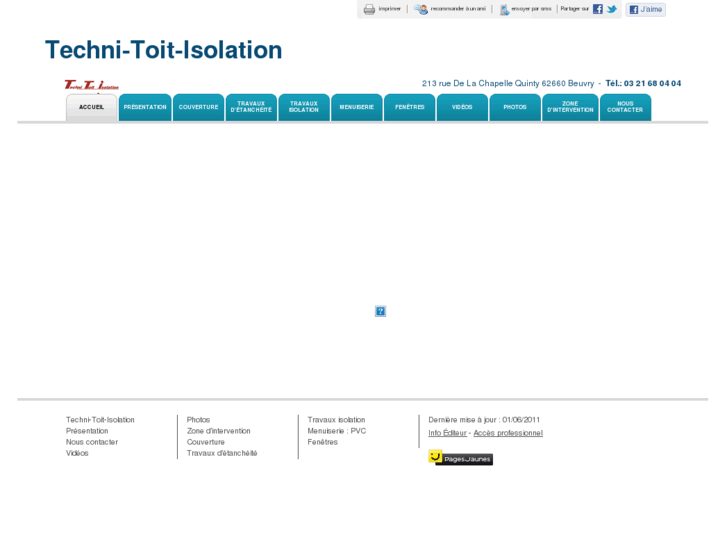Select the Fenêtres tab

(x=409, y=108)
